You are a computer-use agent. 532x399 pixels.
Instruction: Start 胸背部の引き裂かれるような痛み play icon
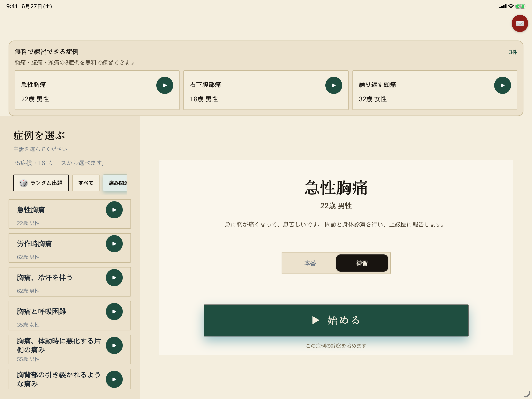(x=114, y=379)
